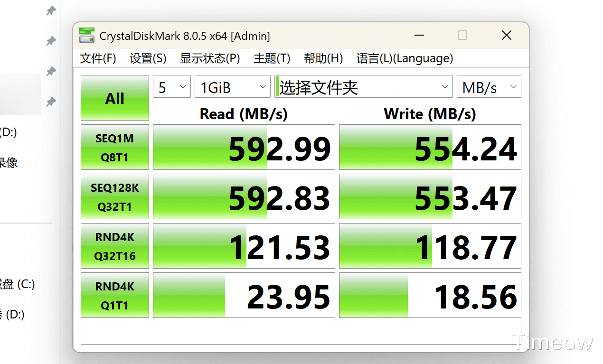
Task: Click the SEQ1M read result 592.99
Action: (x=244, y=147)
